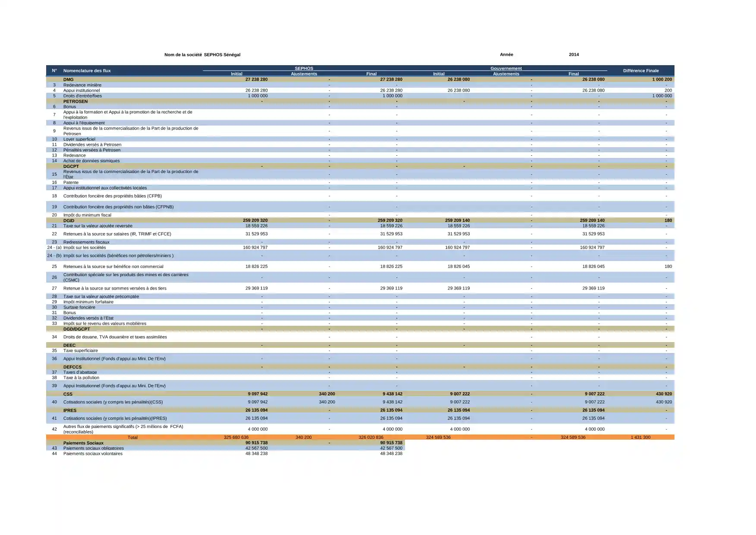This screenshot has width=756, height=535.
Task: Select the CSS section heading
Action: [68, 394]
